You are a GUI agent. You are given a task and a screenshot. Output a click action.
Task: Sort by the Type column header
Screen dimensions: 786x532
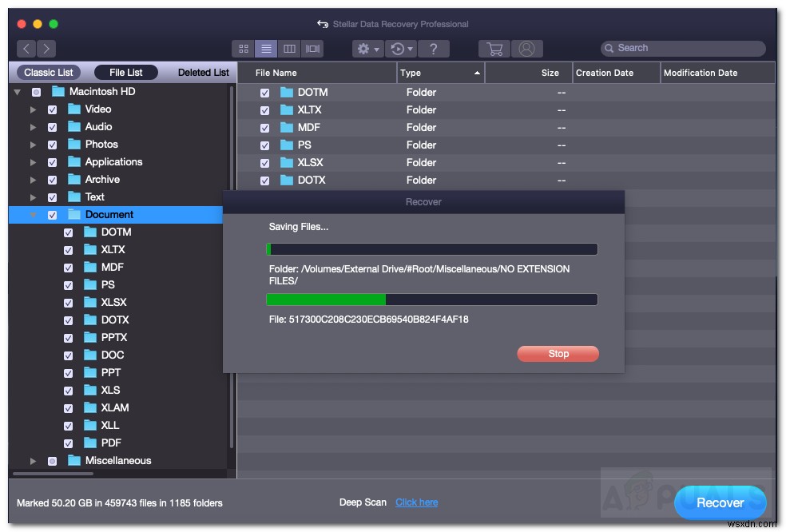coord(441,73)
